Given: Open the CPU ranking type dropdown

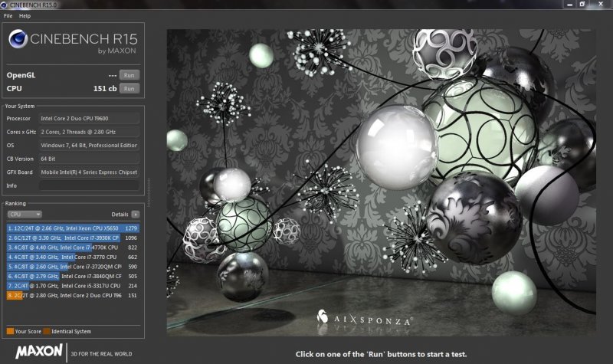Looking at the screenshot, I should click(x=25, y=215).
